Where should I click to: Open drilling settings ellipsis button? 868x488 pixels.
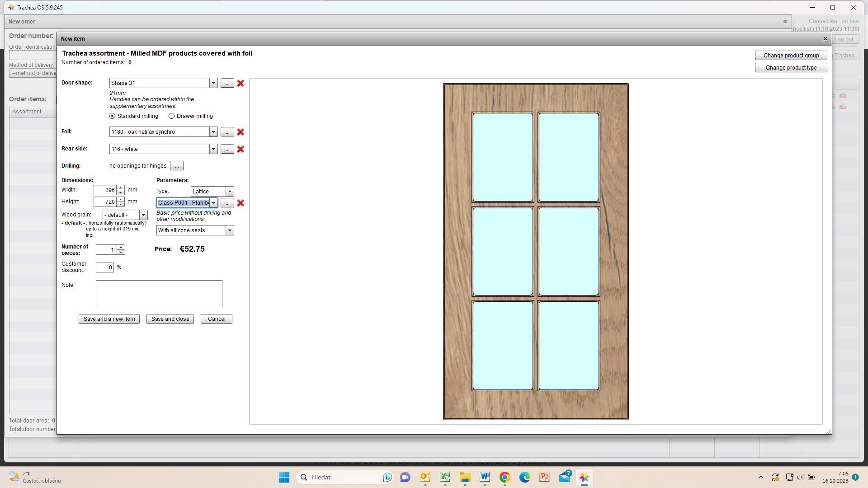coord(177,166)
